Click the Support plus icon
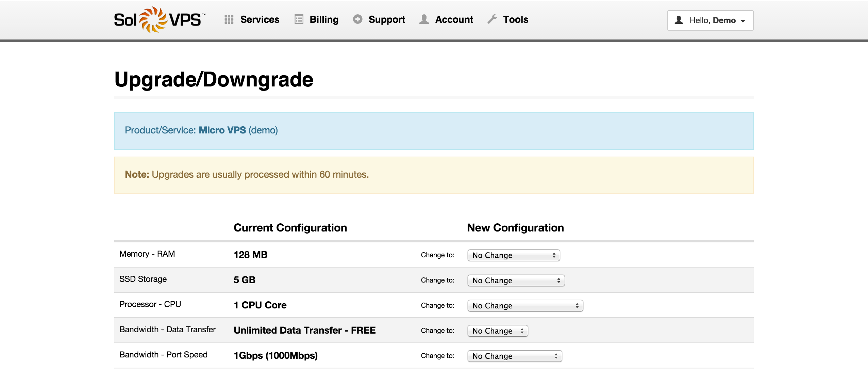868x369 pixels. (357, 19)
